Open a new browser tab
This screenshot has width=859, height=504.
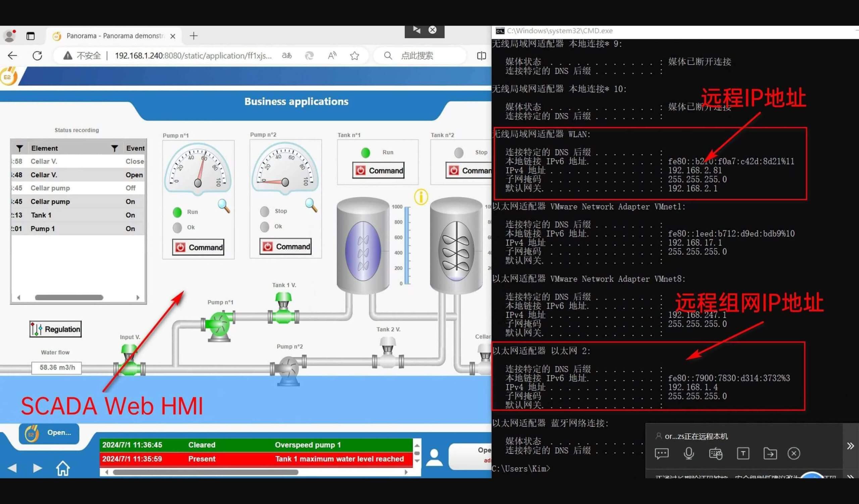pos(194,36)
